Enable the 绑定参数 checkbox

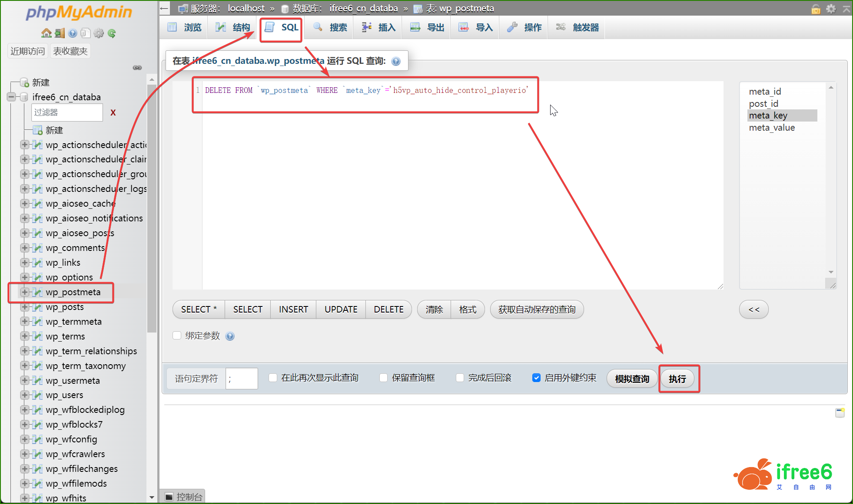(x=177, y=336)
